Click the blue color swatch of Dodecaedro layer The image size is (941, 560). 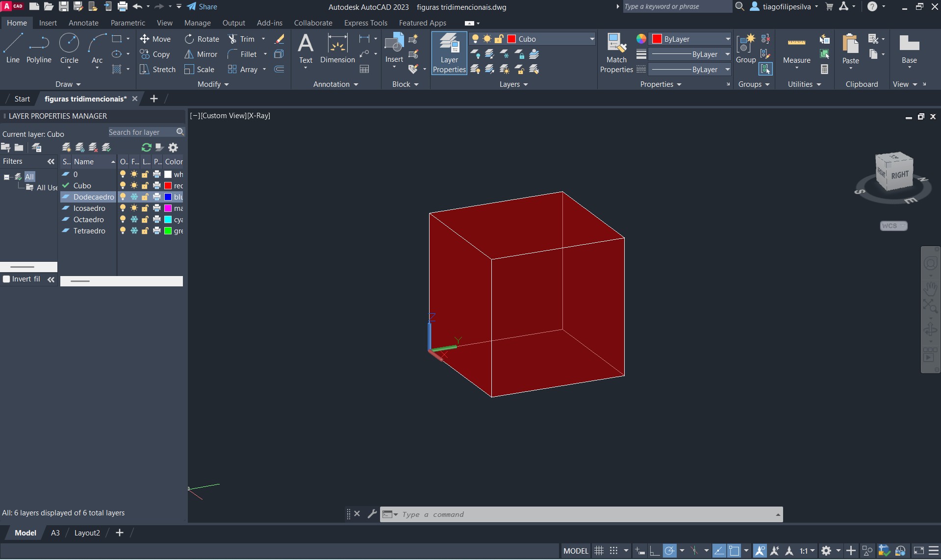point(168,197)
